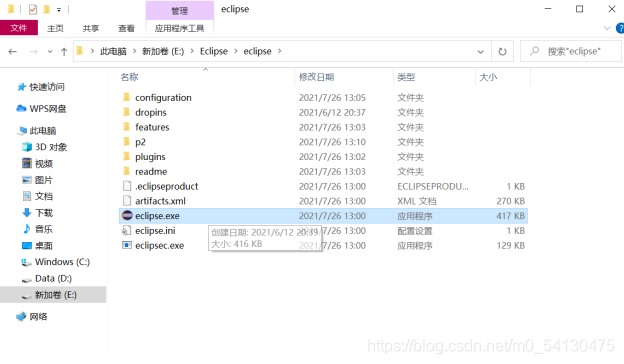Image resolution: width=624 pixels, height=364 pixels.
Task: Open the 3D Objects icon
Action: [27, 147]
